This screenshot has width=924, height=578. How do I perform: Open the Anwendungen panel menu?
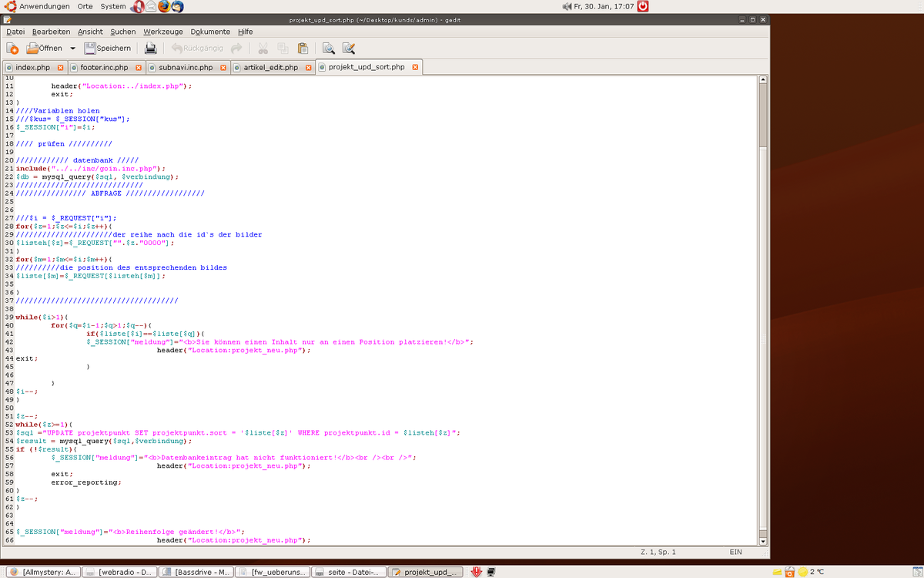38,6
